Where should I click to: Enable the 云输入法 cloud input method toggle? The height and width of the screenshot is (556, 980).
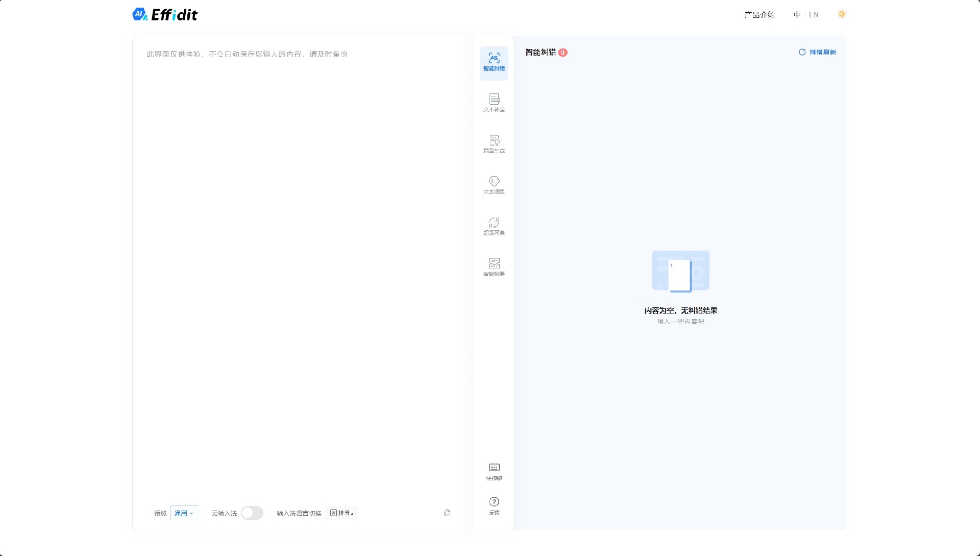click(252, 513)
